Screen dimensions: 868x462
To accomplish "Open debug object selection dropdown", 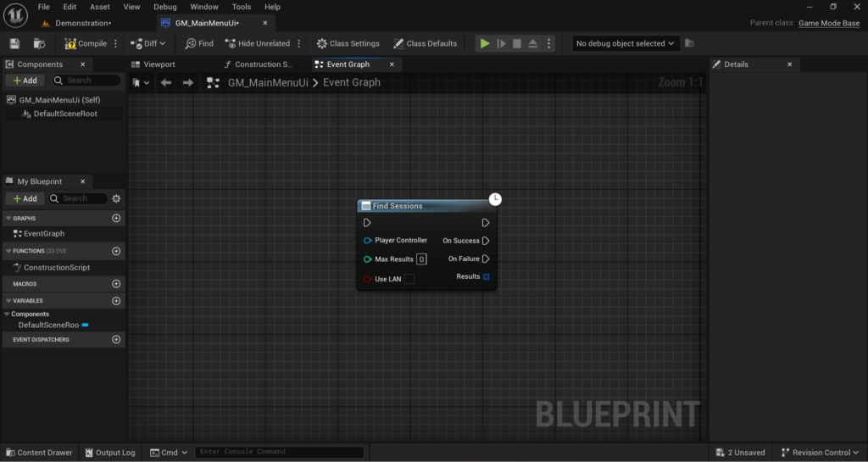I will coord(625,44).
